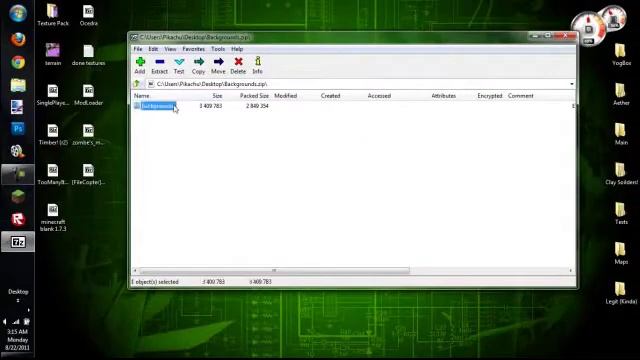Open the File menu
640x360 pixels.
pos(138,49)
